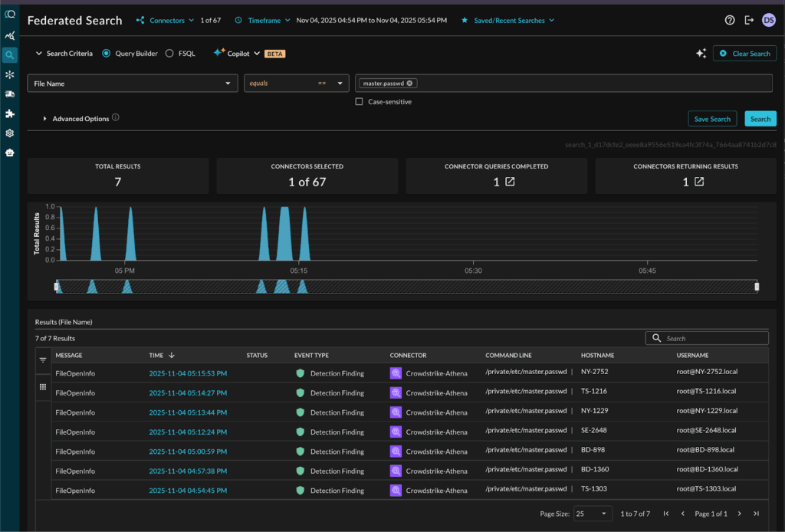Open Saved/Recent Searches menu

coord(507,21)
